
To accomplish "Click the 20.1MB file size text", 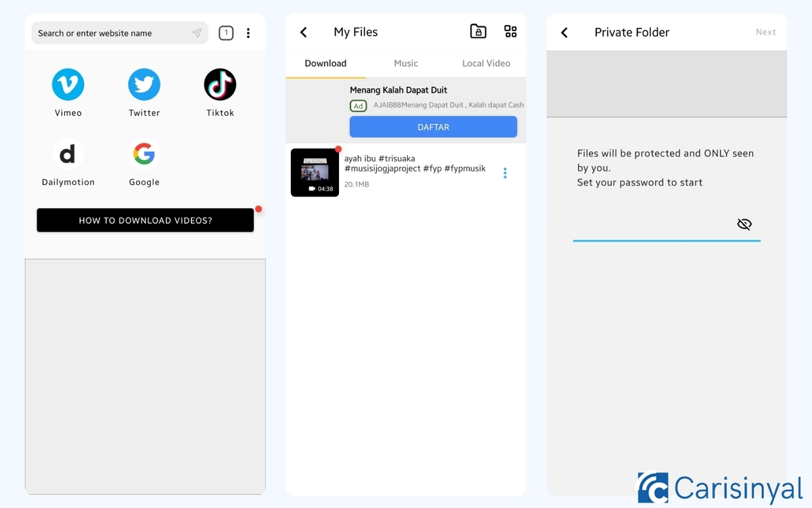I will tap(357, 184).
